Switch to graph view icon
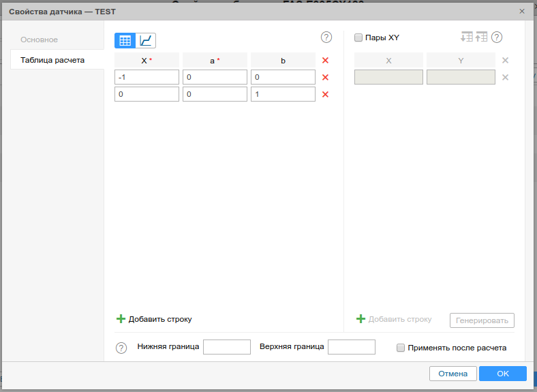The height and width of the screenshot is (392, 537). (x=146, y=41)
